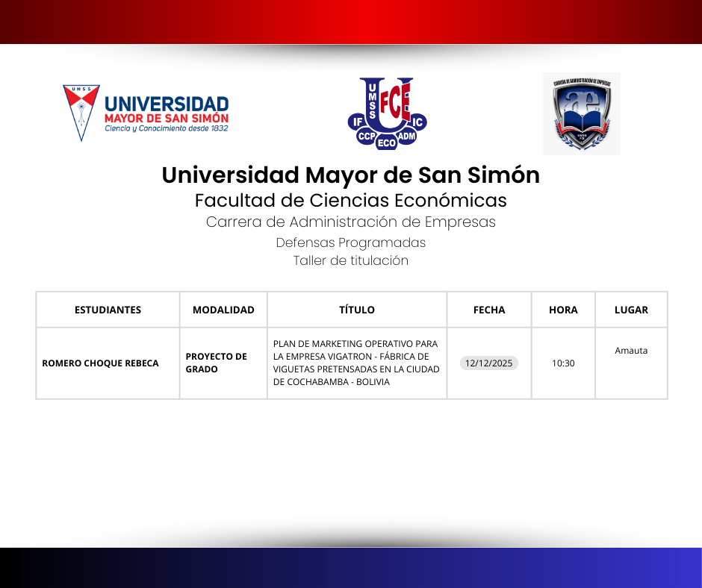This screenshot has height=588, width=702.
Task: Click the Defensas Programadas text
Action: point(351,243)
